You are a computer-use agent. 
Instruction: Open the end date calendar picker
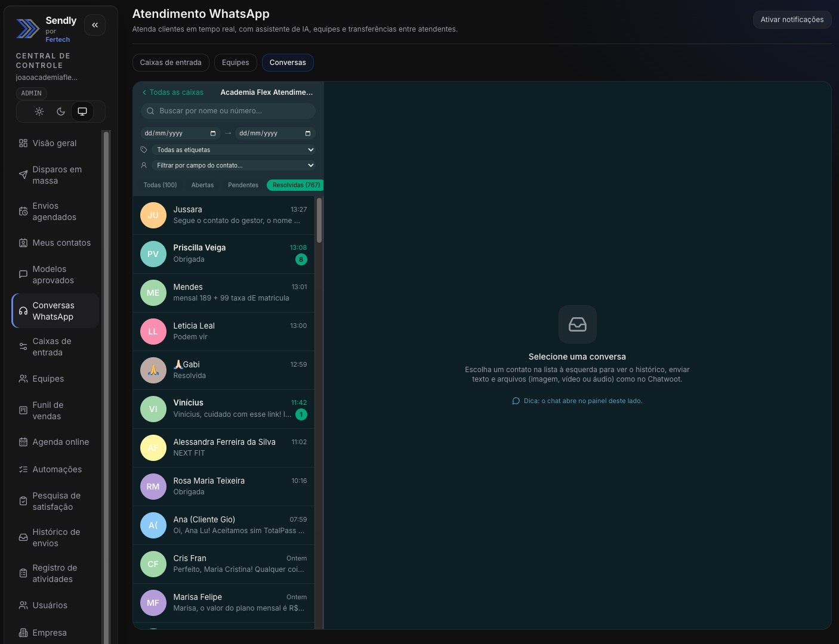pyautogui.click(x=308, y=134)
